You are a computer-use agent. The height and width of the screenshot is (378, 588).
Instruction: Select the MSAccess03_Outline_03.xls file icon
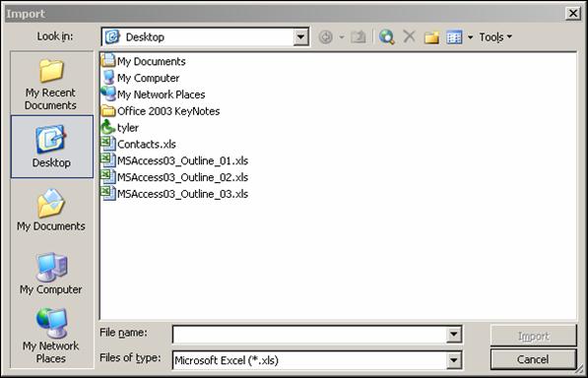108,193
